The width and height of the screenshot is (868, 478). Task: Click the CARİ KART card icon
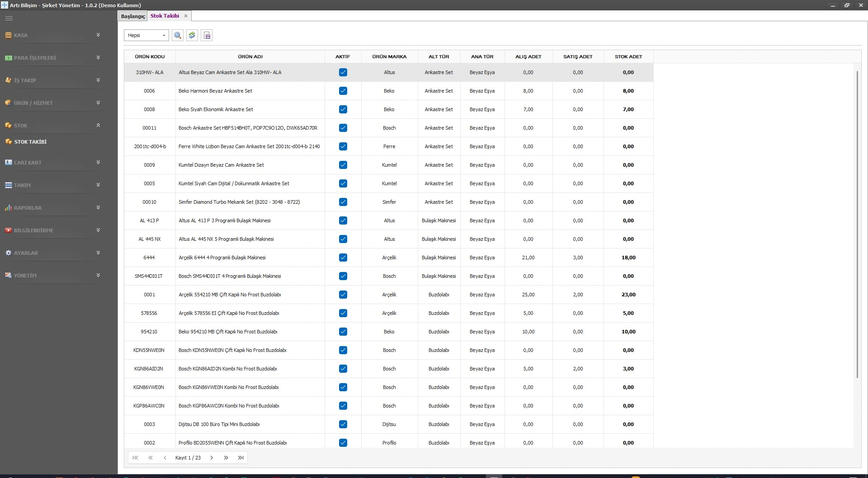8,163
